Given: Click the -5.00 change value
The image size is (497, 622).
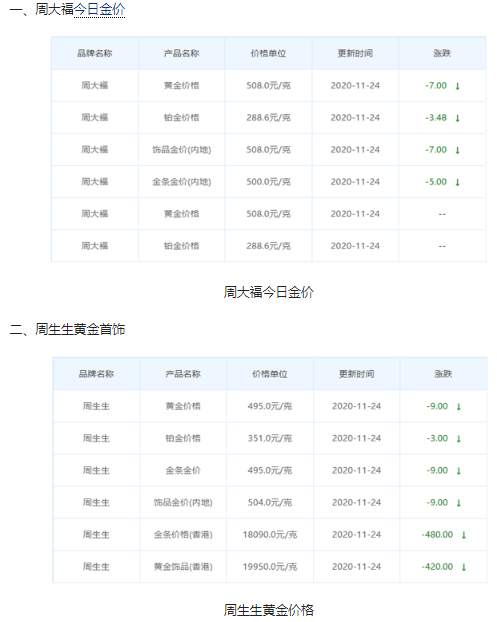Looking at the screenshot, I should click(436, 182).
